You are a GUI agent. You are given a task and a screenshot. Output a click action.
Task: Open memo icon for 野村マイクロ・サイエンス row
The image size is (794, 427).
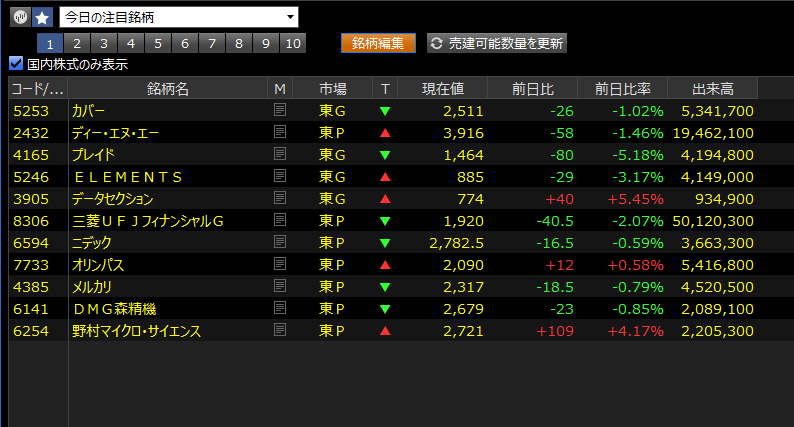280,330
